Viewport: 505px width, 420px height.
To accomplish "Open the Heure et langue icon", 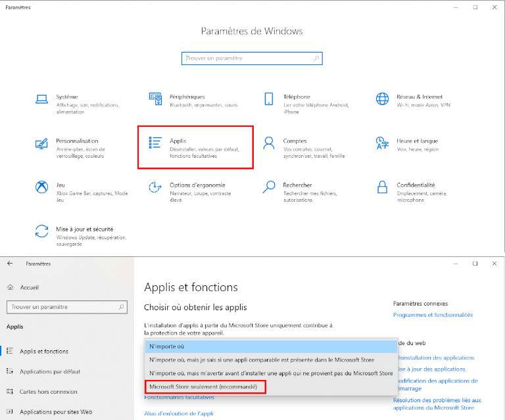I will pos(382,143).
